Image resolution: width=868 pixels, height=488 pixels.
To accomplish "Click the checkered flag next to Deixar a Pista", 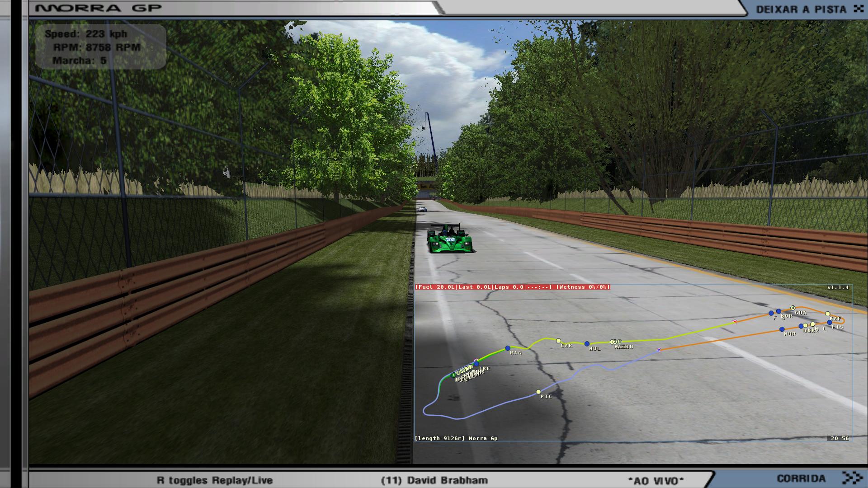I will (858, 9).
